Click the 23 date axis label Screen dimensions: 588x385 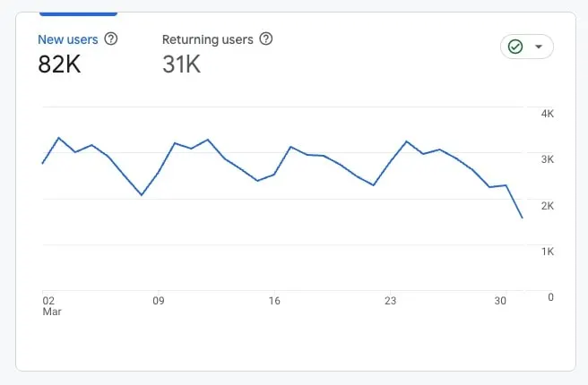390,301
